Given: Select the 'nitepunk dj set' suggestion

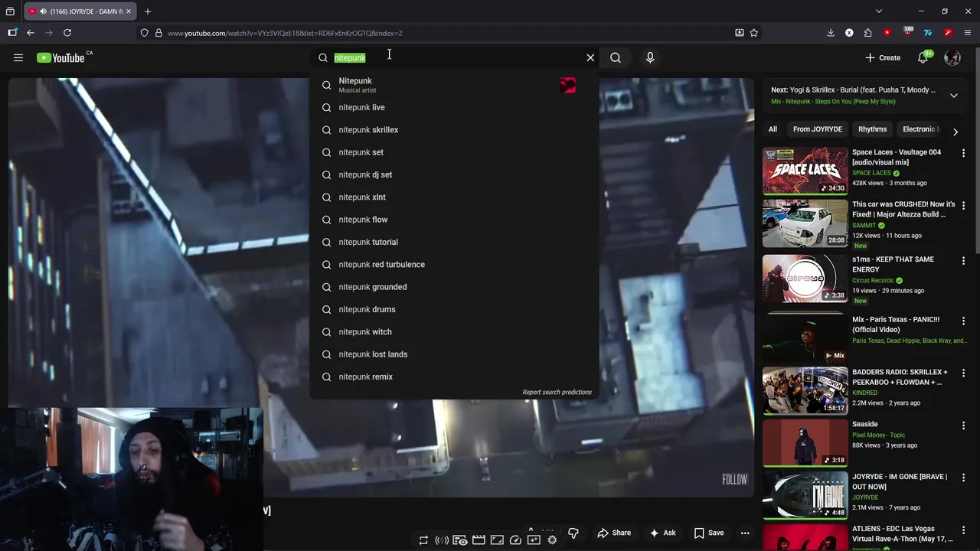Looking at the screenshot, I should coord(454,174).
